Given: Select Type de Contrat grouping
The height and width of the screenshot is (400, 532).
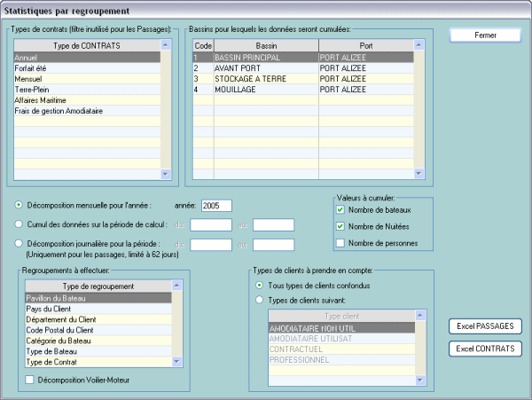Looking at the screenshot, I should [98, 362].
